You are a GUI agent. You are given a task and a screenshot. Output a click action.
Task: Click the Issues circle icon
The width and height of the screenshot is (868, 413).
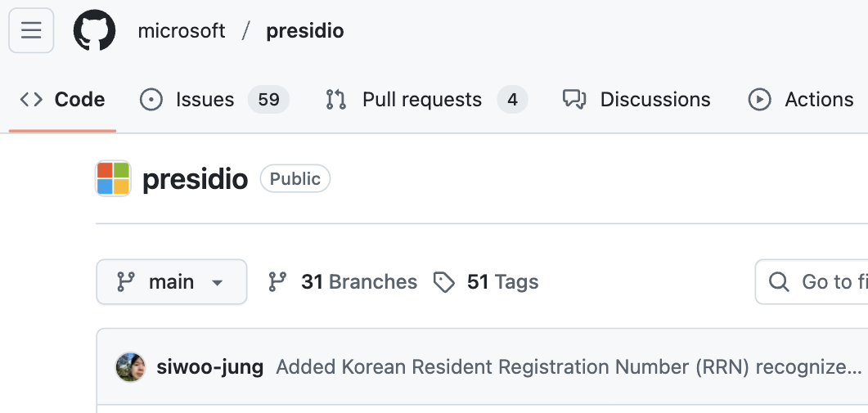(x=151, y=100)
